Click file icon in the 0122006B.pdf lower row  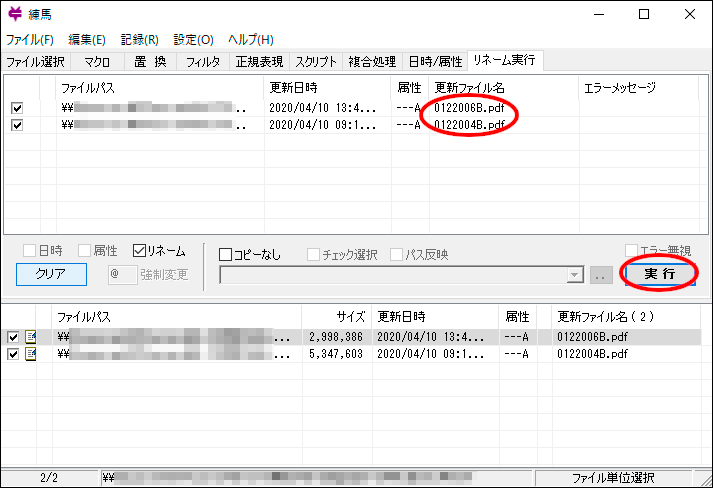[x=30, y=337]
